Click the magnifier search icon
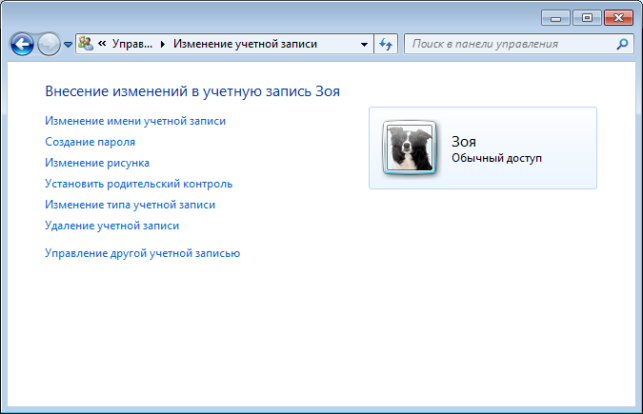The height and width of the screenshot is (414, 643). [x=622, y=44]
